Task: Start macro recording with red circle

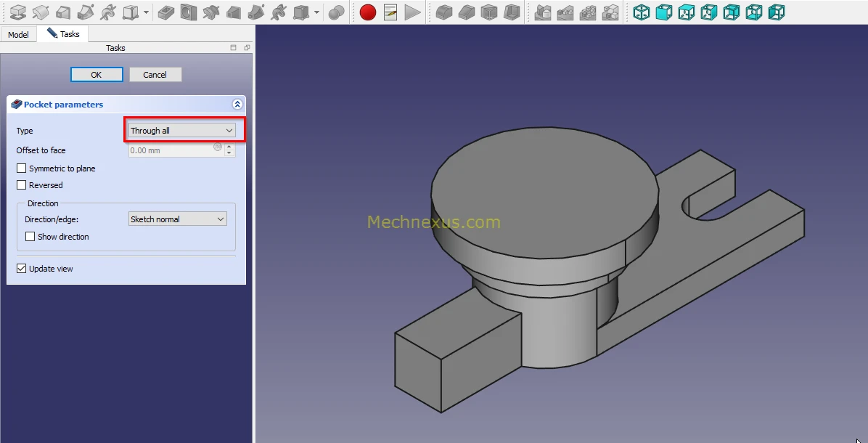Action: [x=368, y=12]
